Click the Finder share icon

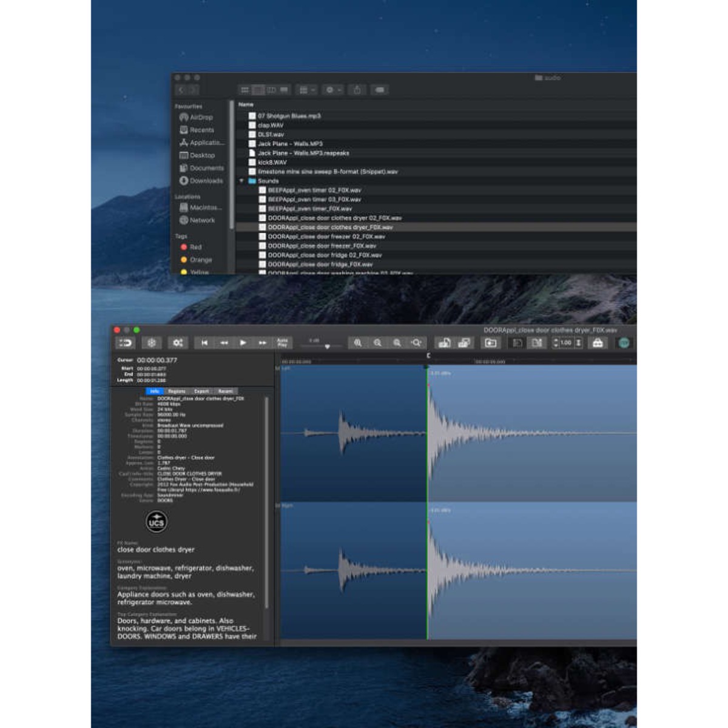click(x=357, y=90)
